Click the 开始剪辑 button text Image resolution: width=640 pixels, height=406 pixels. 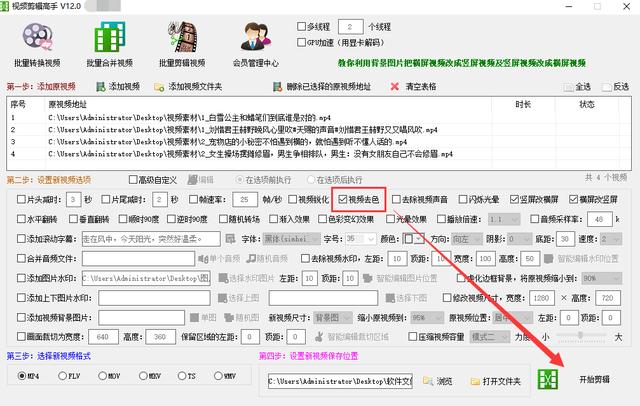pyautogui.click(x=594, y=379)
